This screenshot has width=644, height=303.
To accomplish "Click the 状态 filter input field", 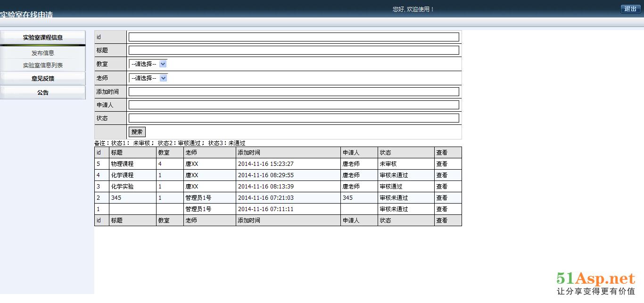I will click(x=294, y=118).
